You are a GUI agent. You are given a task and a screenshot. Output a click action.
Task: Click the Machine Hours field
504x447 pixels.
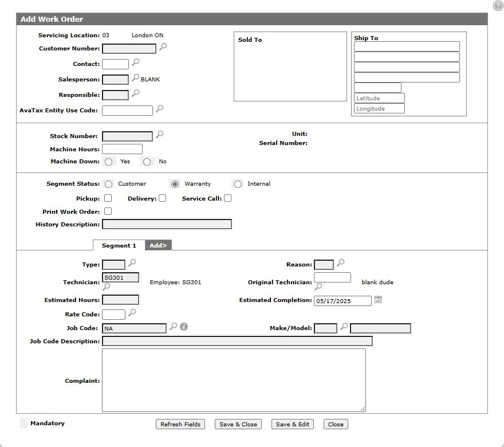point(122,149)
